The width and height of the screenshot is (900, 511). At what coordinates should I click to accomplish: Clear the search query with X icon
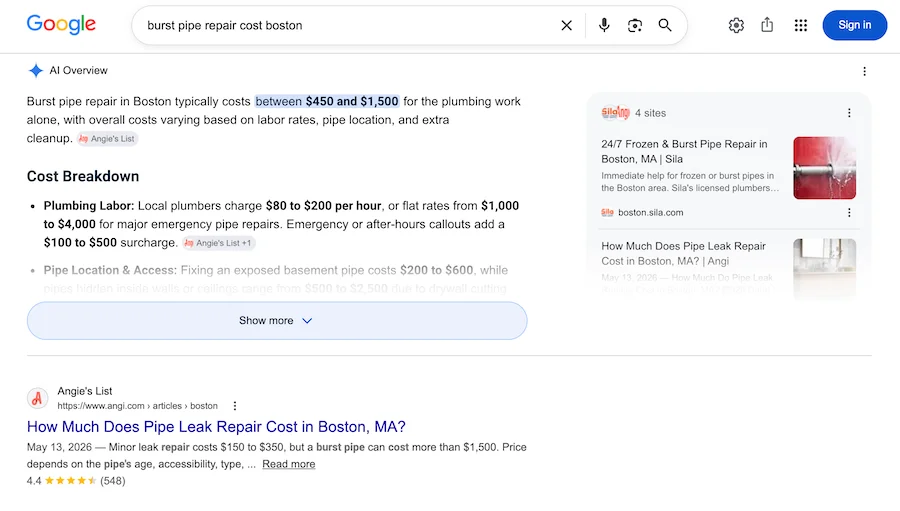(x=566, y=25)
